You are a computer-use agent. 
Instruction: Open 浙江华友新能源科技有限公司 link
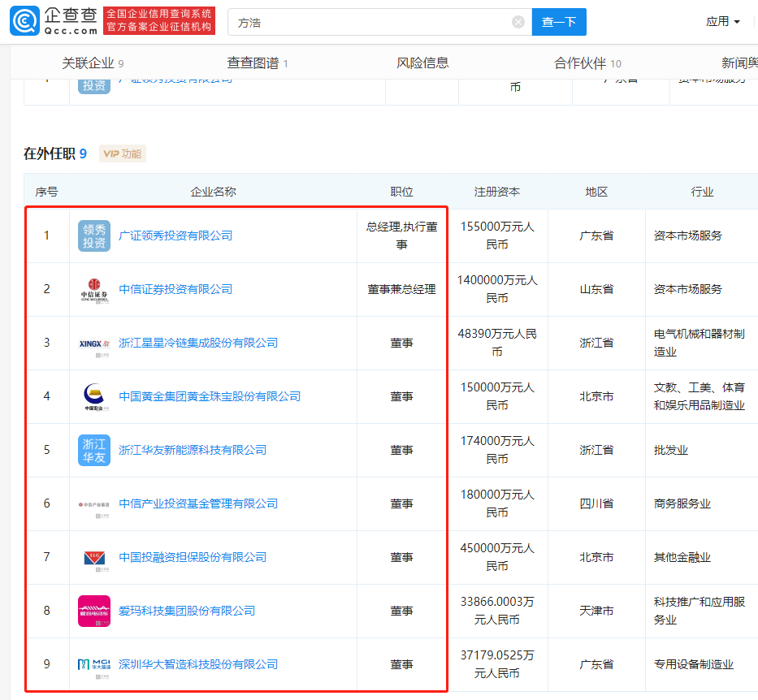pyautogui.click(x=193, y=450)
